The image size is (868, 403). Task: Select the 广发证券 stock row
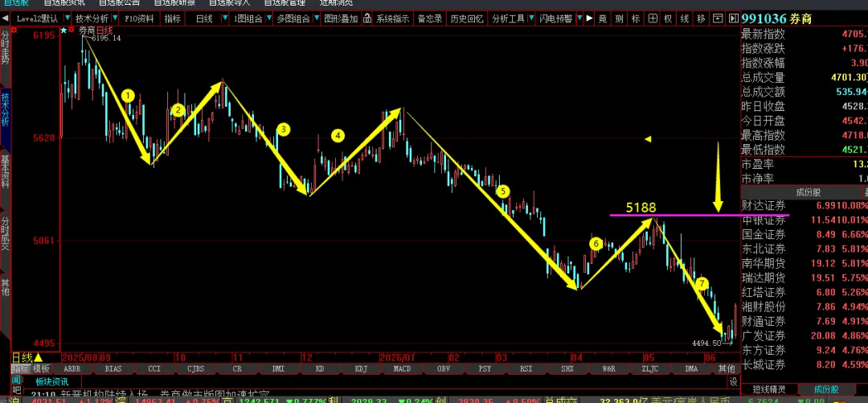click(x=805, y=335)
